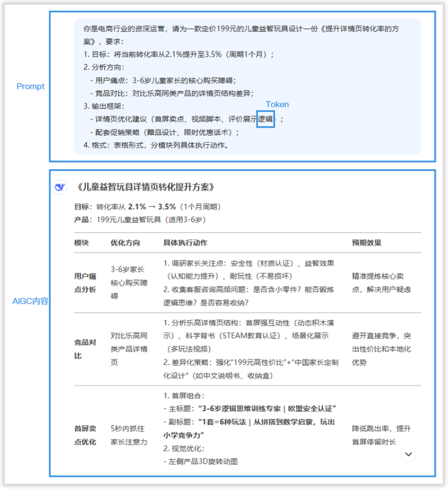Click the DeepSeek whale avatar icon
The width and height of the screenshot is (448, 489).
pyautogui.click(x=60, y=187)
